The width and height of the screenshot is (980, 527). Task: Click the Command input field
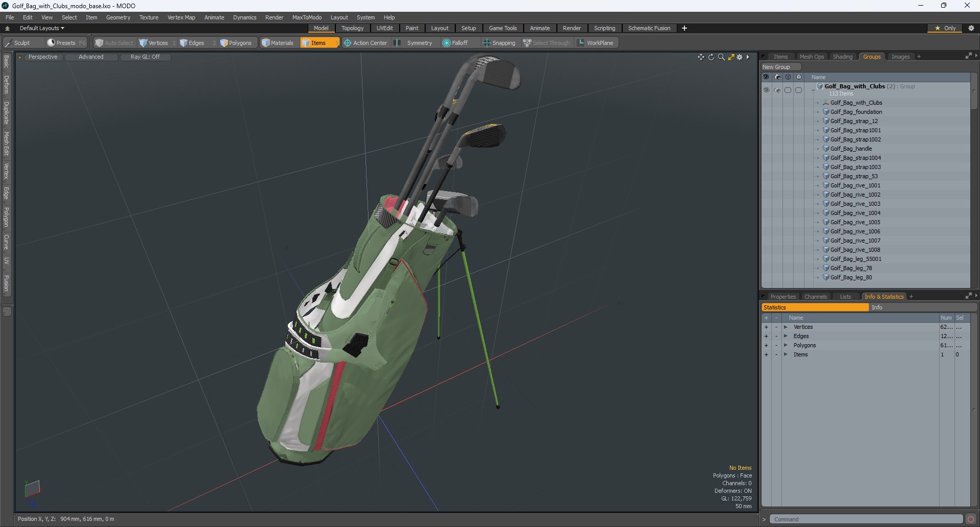(866, 519)
